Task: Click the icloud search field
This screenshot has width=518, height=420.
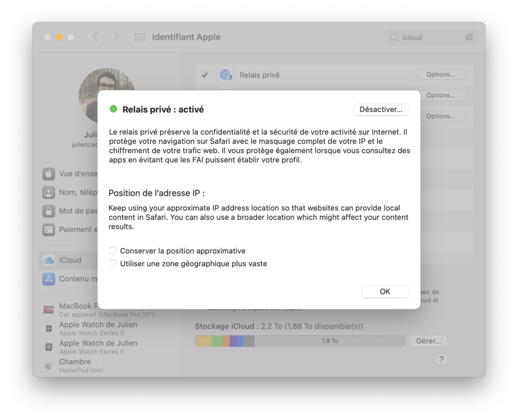Action: 431,37
